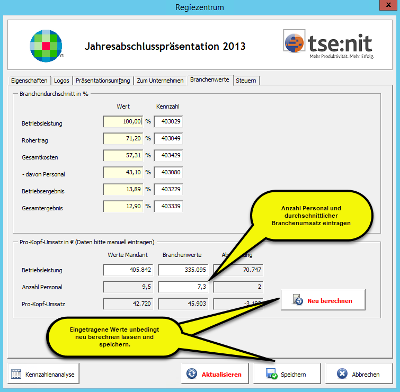The image size is (400, 392).
Task: Click the Gesamtkosten label
Action: pyautogui.click(x=40, y=157)
